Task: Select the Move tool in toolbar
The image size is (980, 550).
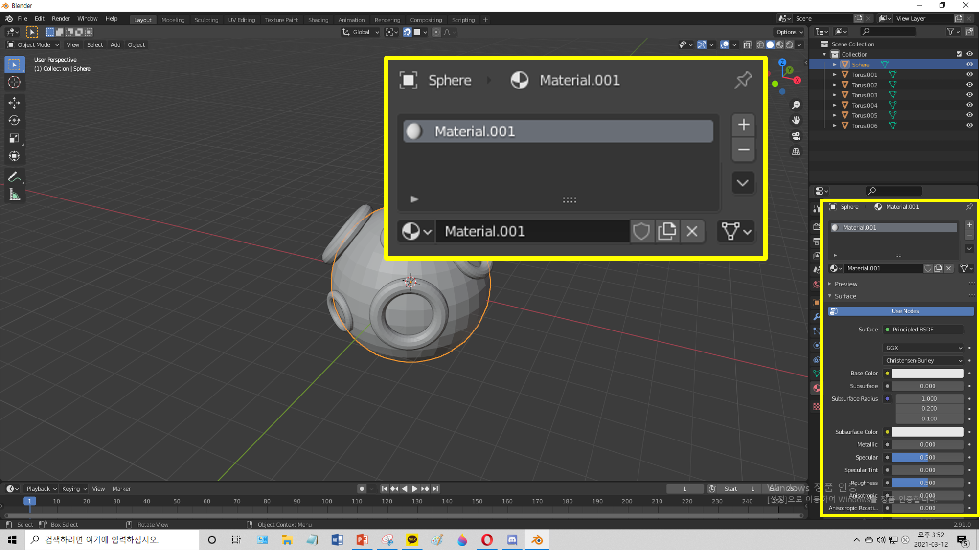Action: (x=14, y=102)
